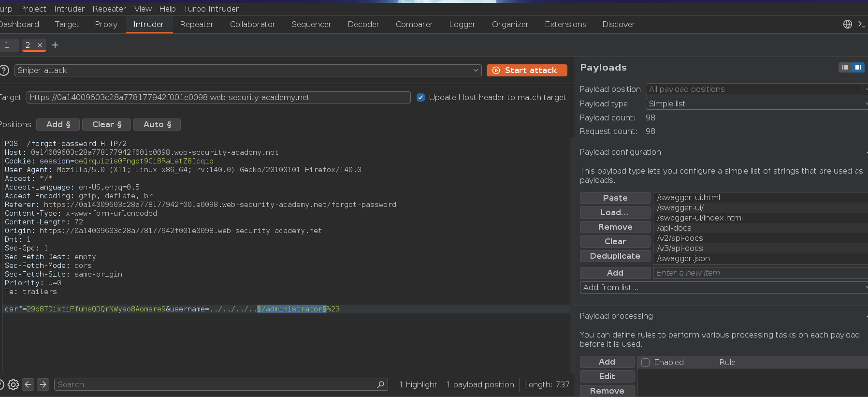Select the /v2/api-docs payload entry

click(761, 238)
